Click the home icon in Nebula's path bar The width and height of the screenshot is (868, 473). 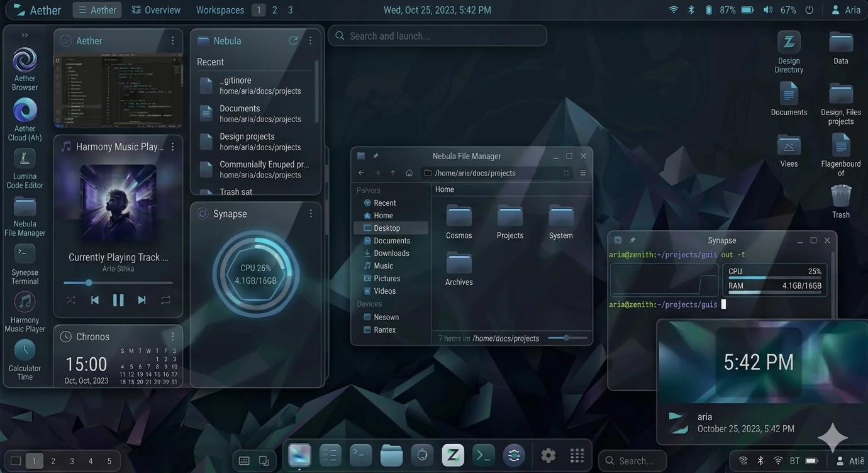[x=409, y=172]
